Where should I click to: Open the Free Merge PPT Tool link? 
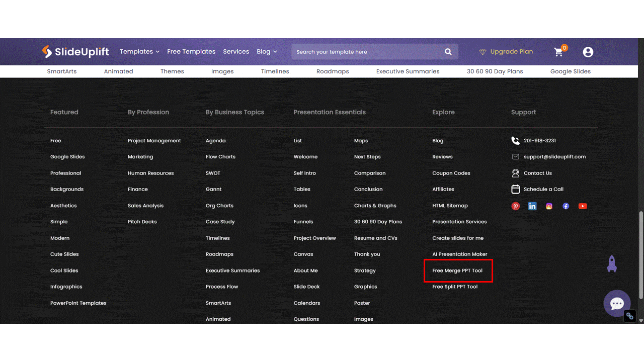(x=458, y=270)
